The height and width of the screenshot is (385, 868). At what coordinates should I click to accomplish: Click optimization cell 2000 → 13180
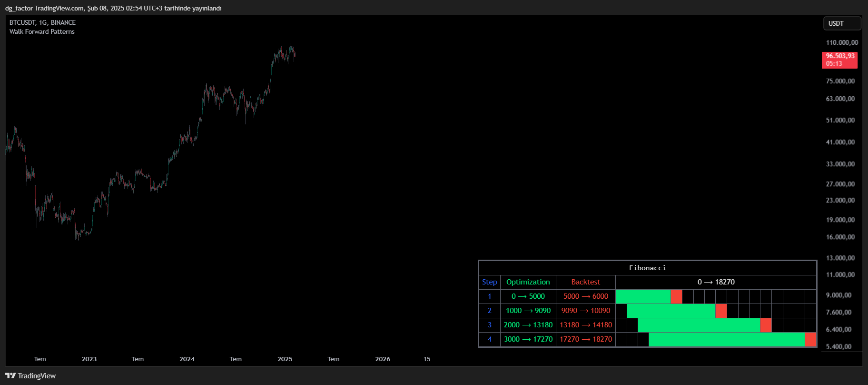tap(528, 325)
